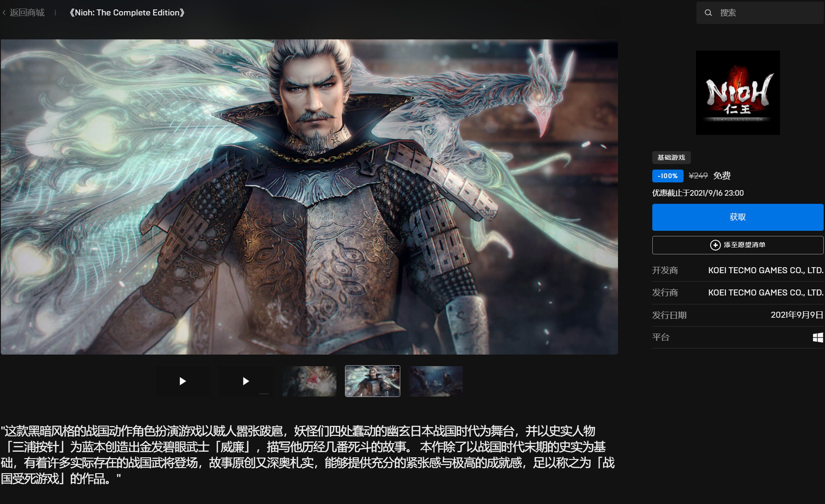Play the first trailer thumbnail

click(x=183, y=381)
